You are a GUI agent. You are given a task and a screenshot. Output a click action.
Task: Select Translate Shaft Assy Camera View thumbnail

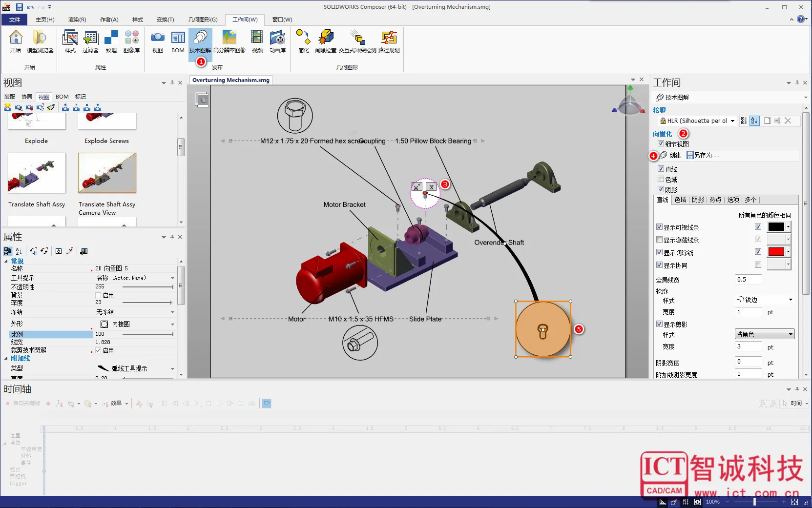click(107, 173)
